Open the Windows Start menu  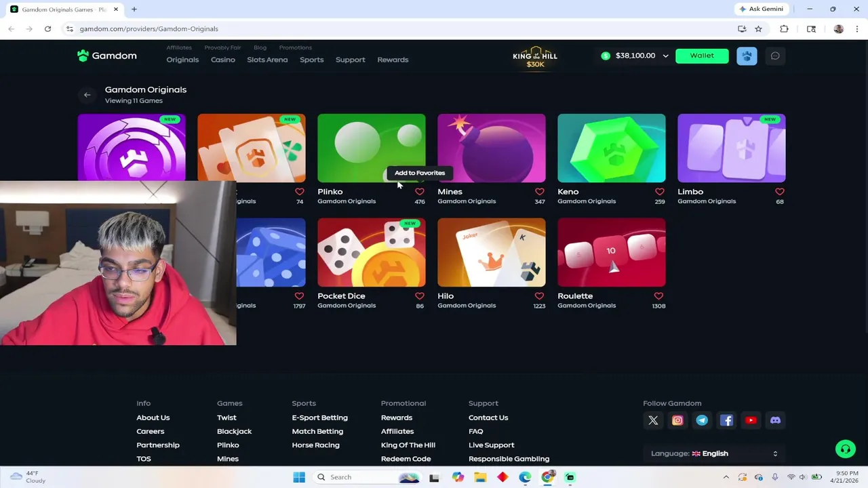coord(299,477)
